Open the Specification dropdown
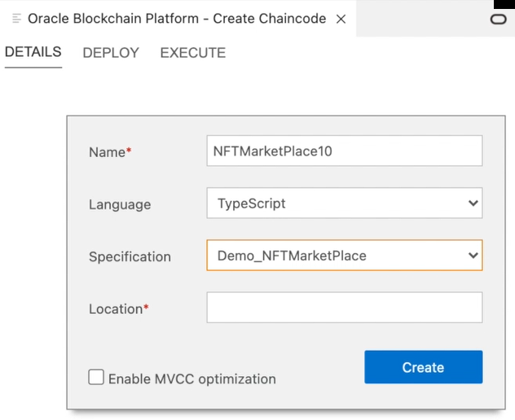The width and height of the screenshot is (515, 420). (x=345, y=255)
